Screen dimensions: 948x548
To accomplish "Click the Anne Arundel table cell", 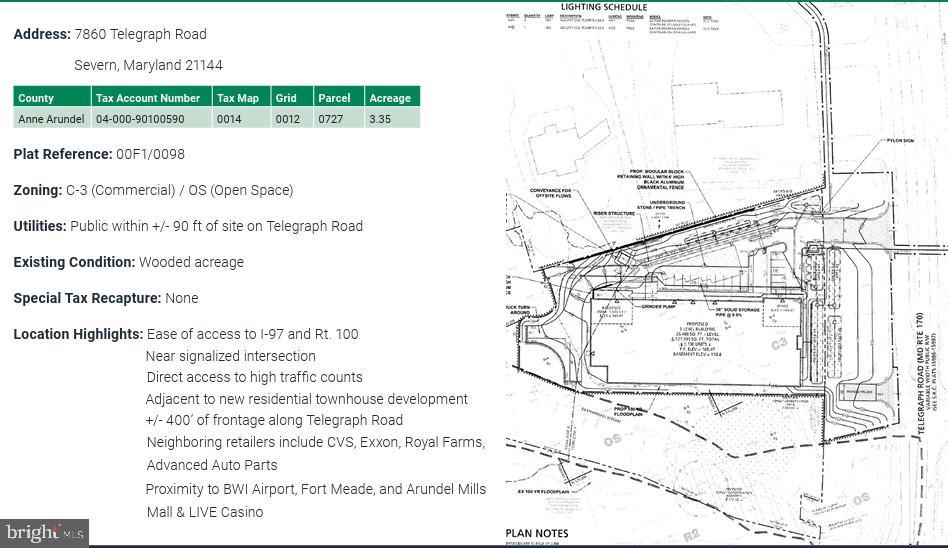I will [51, 119].
